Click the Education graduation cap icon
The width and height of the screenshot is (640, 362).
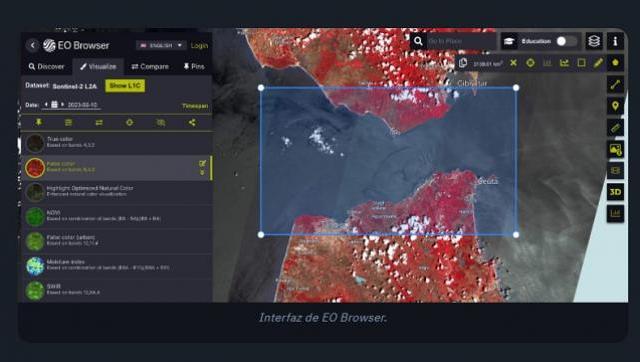pyautogui.click(x=509, y=41)
